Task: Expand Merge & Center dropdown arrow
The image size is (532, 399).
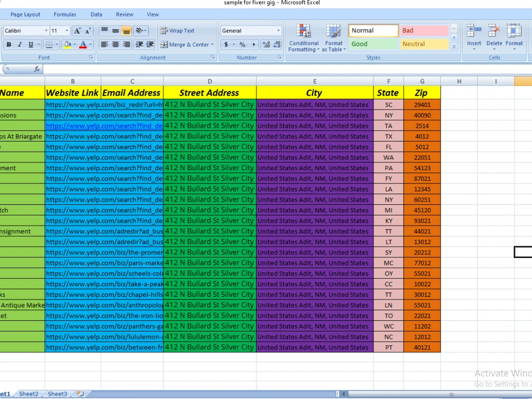Action: (212, 45)
